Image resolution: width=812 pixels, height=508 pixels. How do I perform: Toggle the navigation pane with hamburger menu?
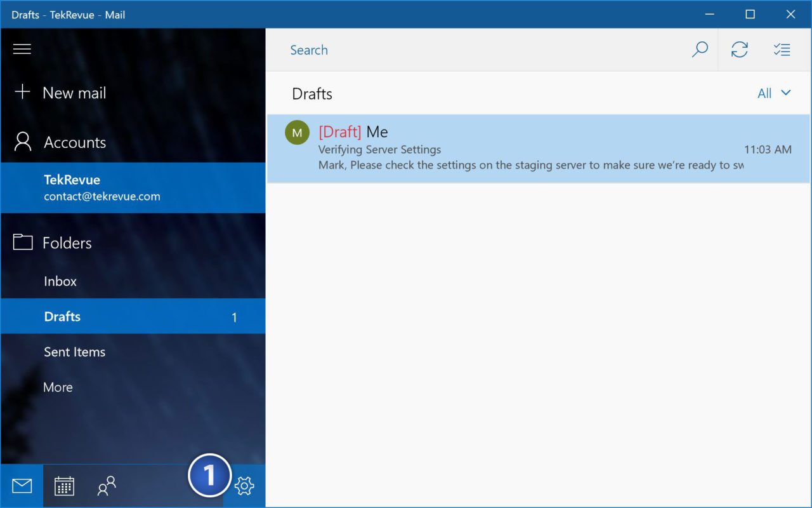tap(22, 49)
